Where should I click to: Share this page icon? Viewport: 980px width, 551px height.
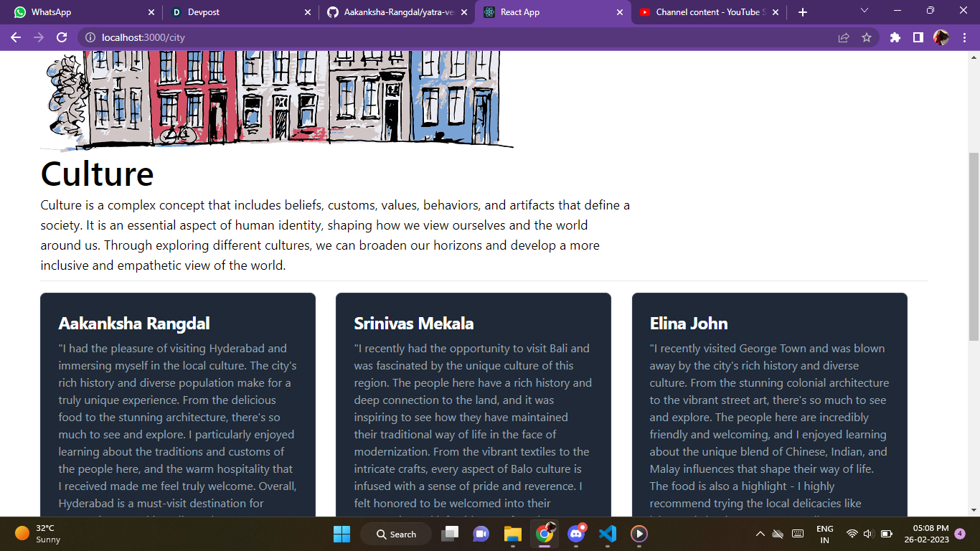click(x=844, y=37)
